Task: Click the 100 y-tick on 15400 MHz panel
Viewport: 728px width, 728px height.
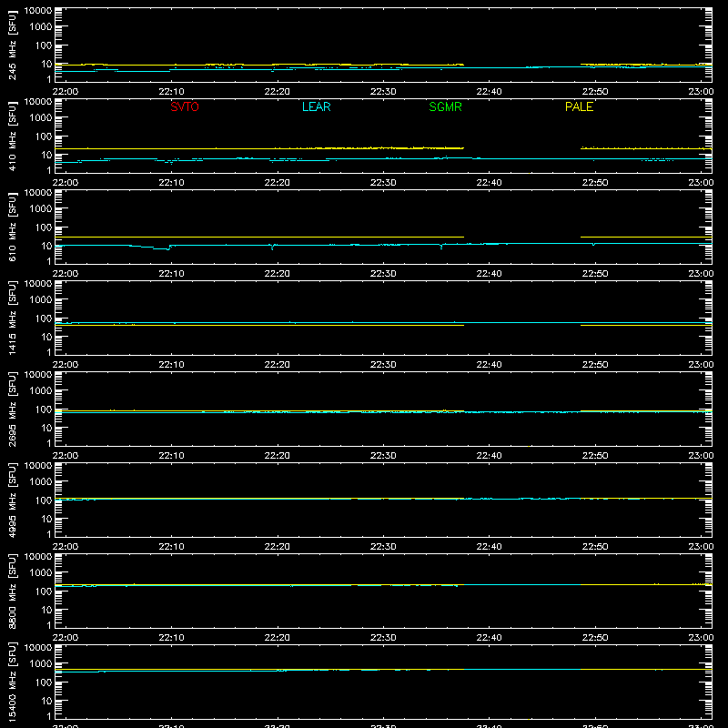Action: click(44, 682)
